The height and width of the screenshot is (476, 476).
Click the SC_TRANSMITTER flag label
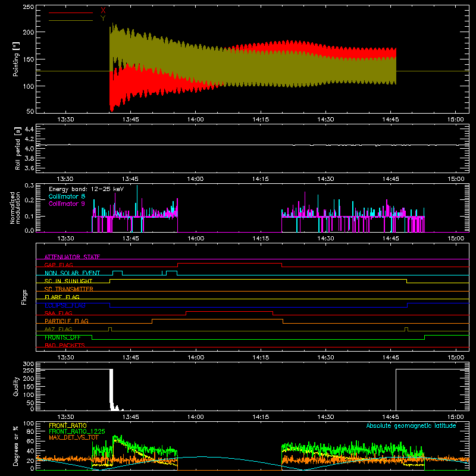(69, 289)
